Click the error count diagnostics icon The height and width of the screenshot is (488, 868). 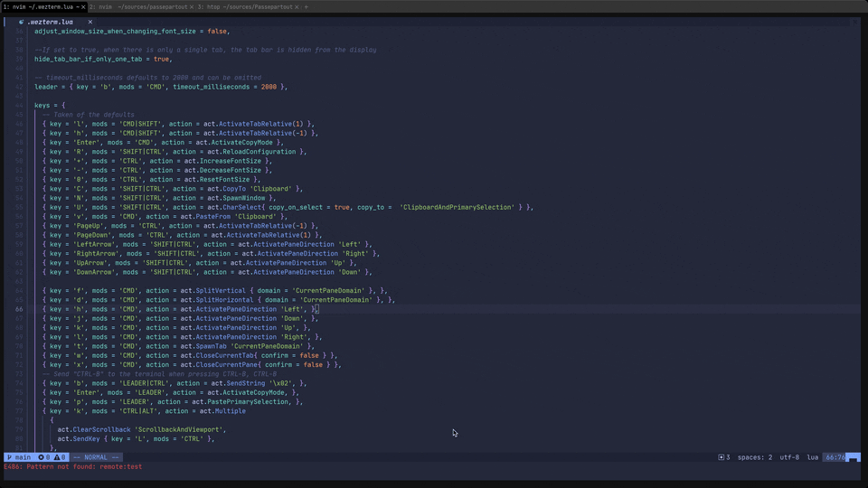point(42,457)
